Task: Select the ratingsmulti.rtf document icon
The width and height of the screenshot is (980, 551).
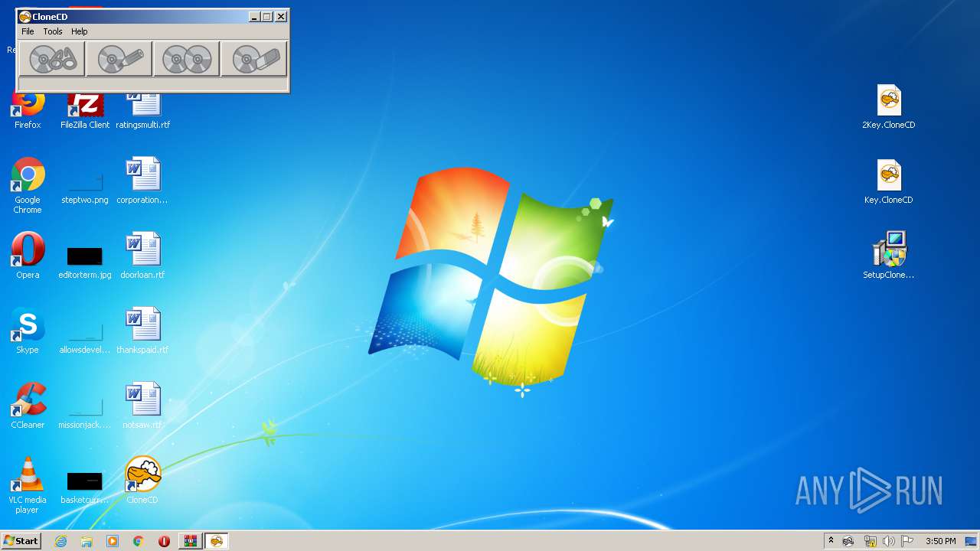Action: 143,109
